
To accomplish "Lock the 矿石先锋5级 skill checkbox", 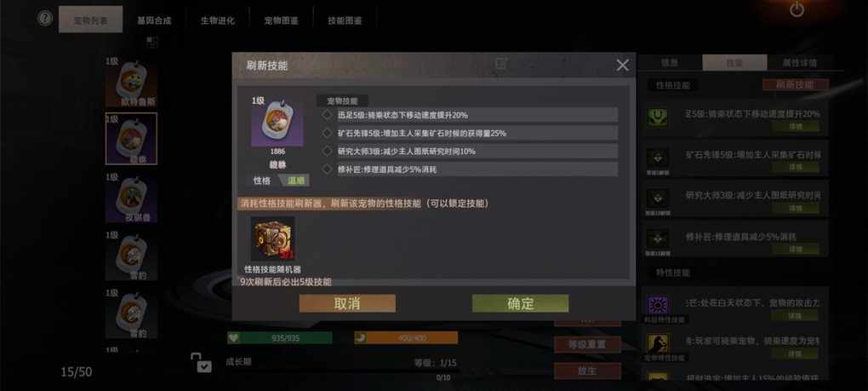I will pos(327,133).
